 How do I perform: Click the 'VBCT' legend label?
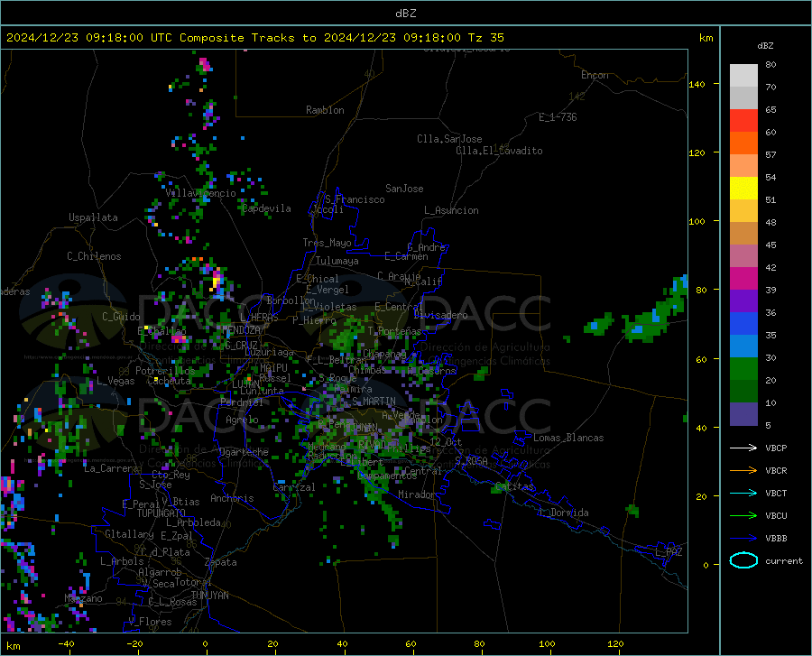[x=776, y=493]
